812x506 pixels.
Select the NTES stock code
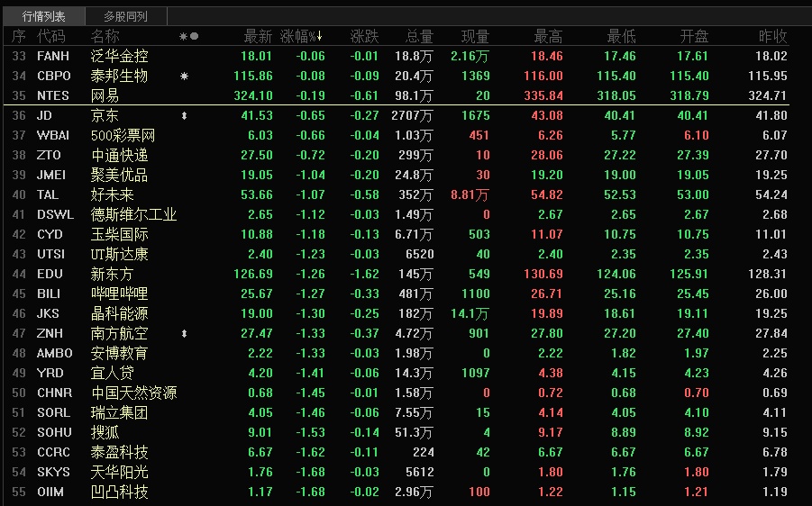coord(53,95)
